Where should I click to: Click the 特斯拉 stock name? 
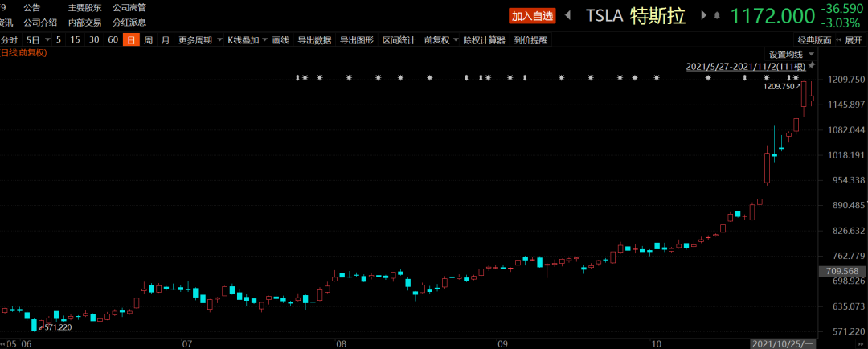(x=657, y=17)
